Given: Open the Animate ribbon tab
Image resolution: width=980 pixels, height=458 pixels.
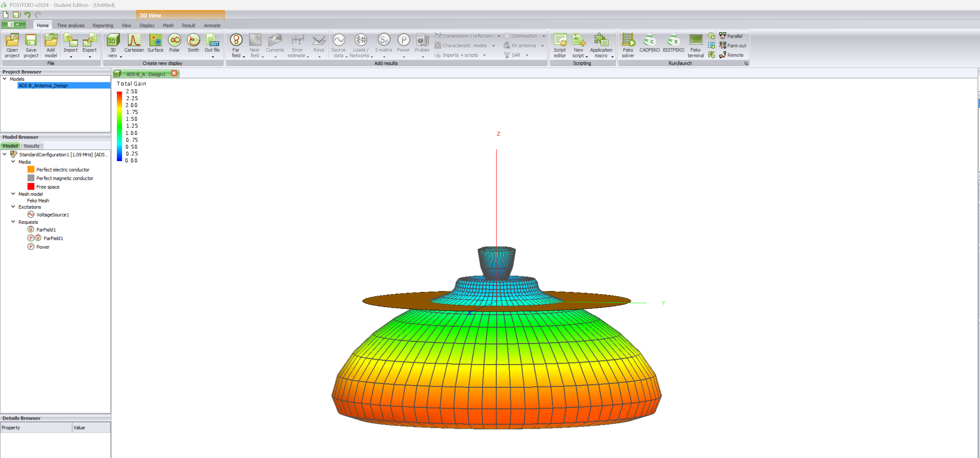Looking at the screenshot, I should tap(212, 25).
